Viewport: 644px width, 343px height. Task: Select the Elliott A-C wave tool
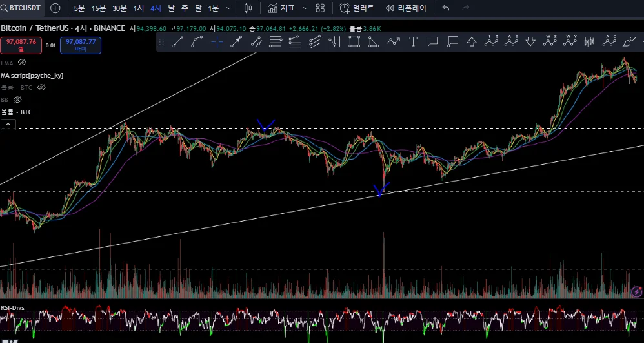pos(610,41)
